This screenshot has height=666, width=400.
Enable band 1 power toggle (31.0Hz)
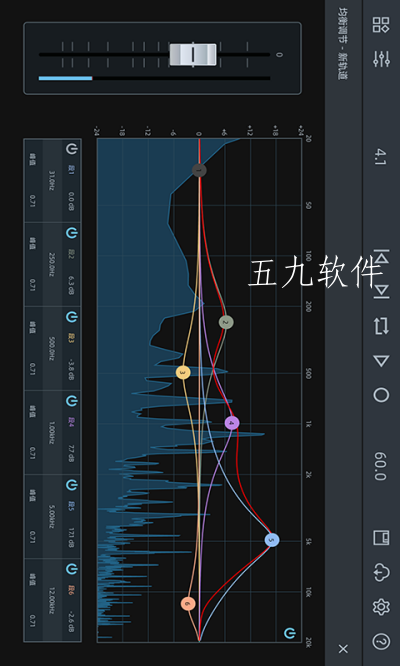click(x=71, y=149)
